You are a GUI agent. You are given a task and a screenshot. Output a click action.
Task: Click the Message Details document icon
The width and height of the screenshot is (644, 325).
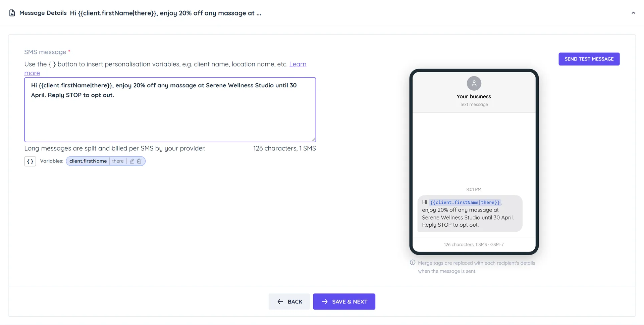[x=12, y=13]
